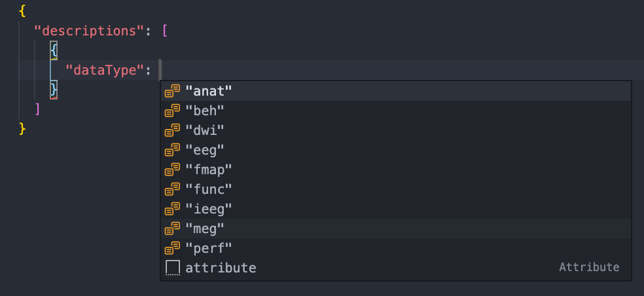Choose "meg" from the suggestion list

(x=205, y=229)
